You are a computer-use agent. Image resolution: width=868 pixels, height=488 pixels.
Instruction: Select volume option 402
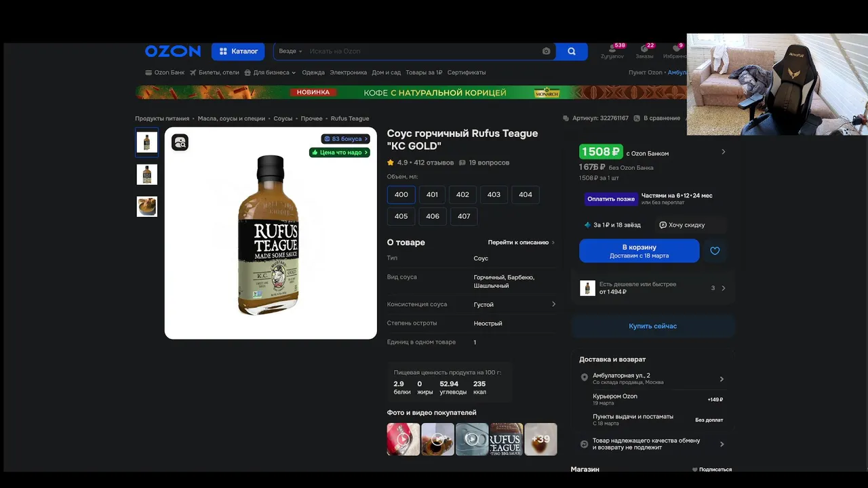pyautogui.click(x=462, y=195)
